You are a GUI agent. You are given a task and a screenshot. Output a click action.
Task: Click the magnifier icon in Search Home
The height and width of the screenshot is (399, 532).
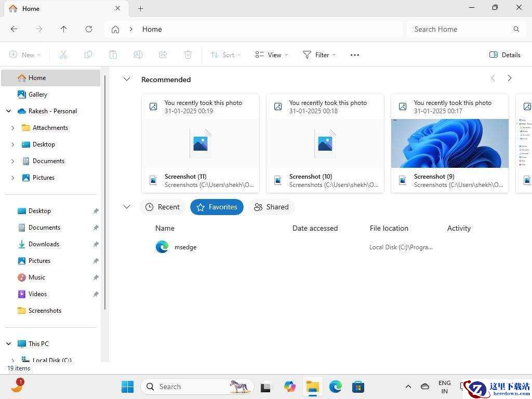coord(516,29)
